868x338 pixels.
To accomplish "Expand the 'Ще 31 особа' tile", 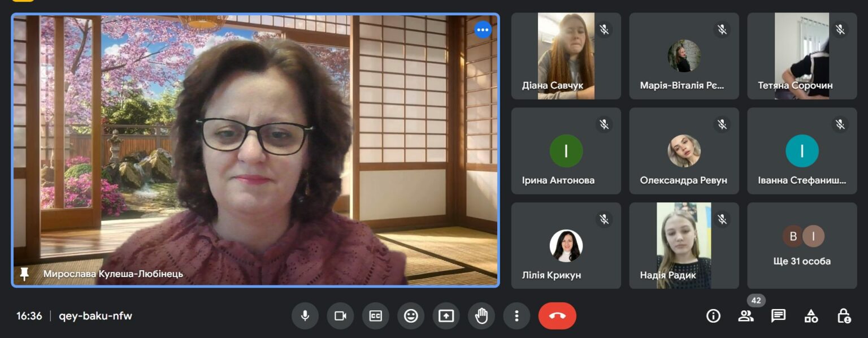I will click(x=802, y=246).
